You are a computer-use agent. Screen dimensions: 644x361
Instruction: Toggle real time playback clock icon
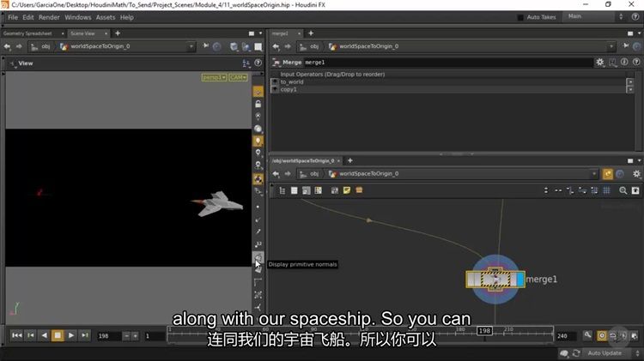pos(601,335)
